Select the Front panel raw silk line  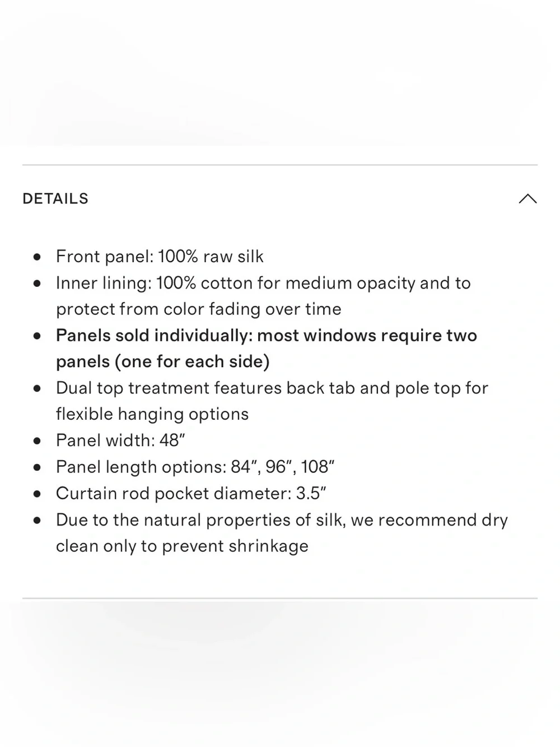160,257
